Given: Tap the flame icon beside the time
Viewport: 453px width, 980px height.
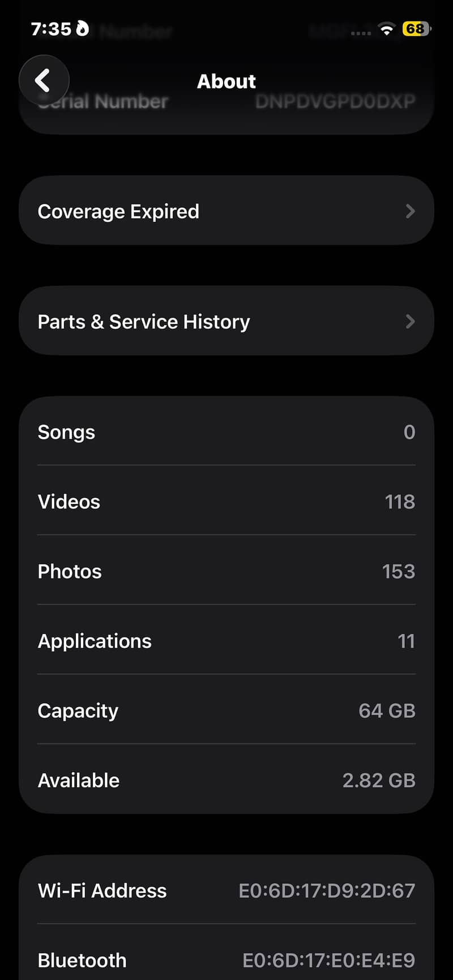Looking at the screenshot, I should [x=83, y=28].
